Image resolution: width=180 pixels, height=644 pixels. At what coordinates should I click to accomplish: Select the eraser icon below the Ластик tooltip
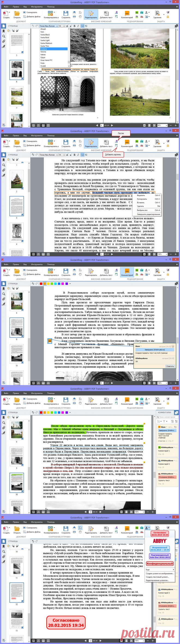pos(116,141)
